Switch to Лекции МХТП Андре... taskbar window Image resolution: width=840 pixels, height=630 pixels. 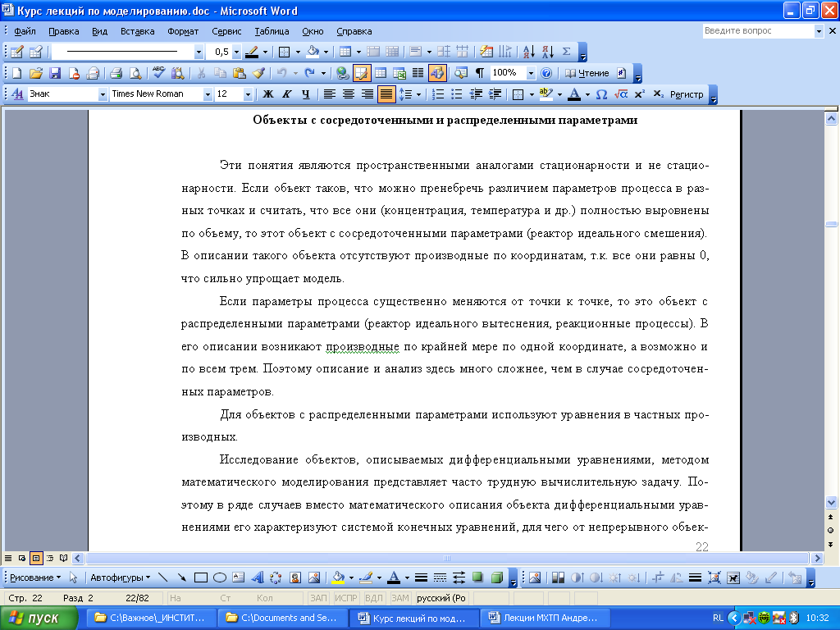(x=546, y=618)
